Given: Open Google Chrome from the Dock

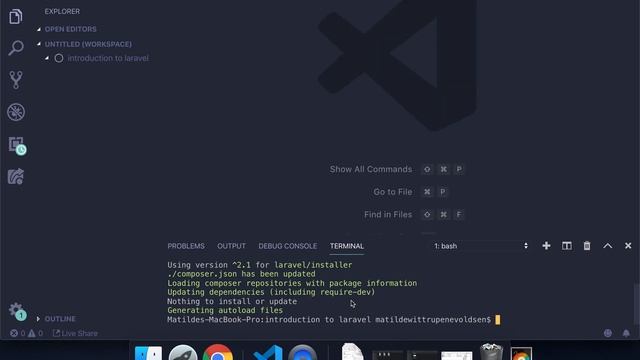Looking at the screenshot, I should click(x=218, y=353).
